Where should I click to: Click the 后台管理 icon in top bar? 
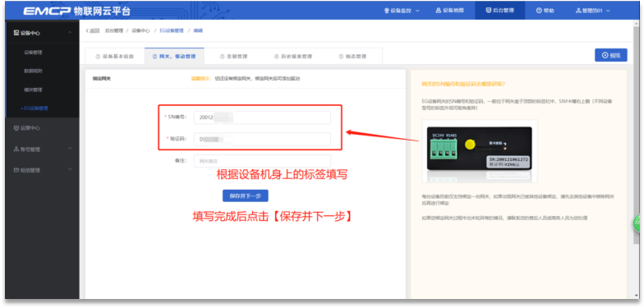click(x=488, y=10)
